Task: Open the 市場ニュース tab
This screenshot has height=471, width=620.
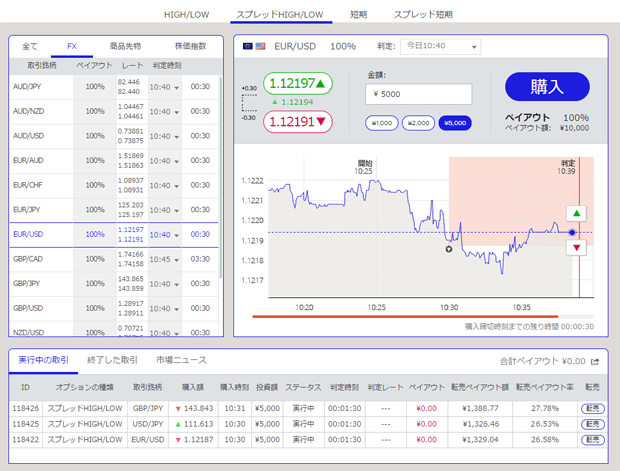Action: 181,360
